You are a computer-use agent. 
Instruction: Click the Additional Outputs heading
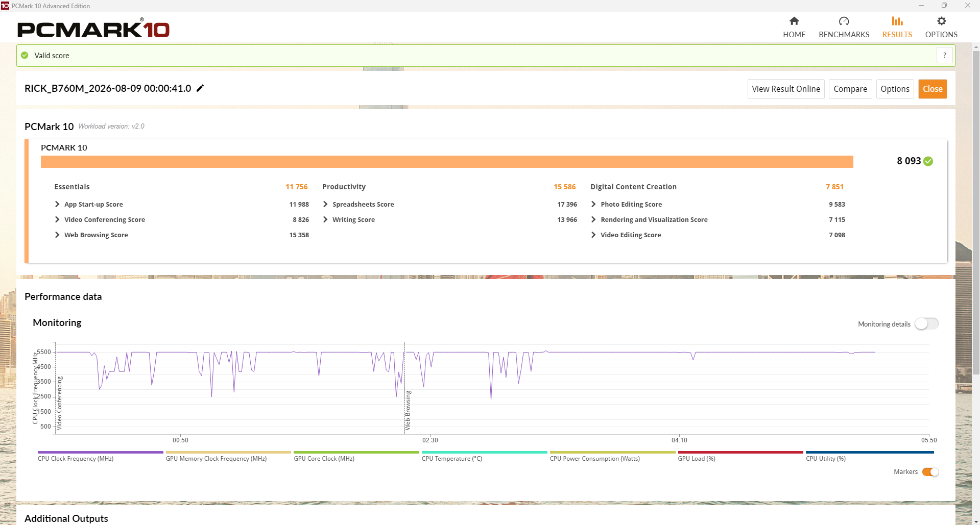pyautogui.click(x=66, y=518)
